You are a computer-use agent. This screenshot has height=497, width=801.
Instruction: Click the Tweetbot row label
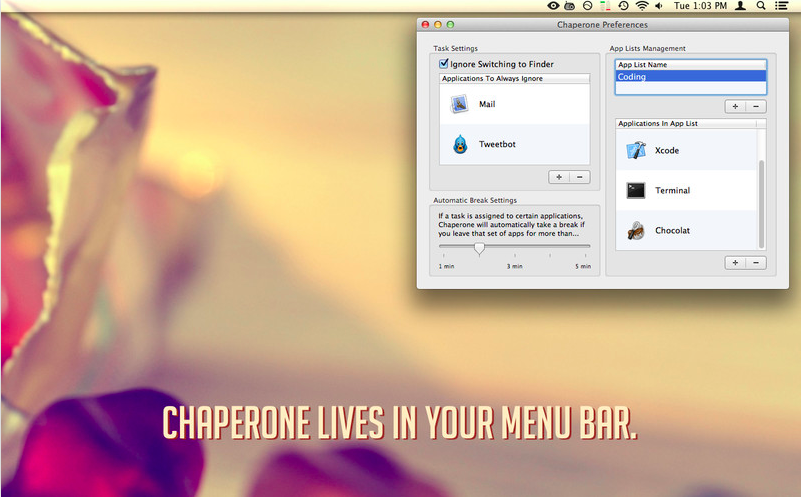(x=497, y=144)
